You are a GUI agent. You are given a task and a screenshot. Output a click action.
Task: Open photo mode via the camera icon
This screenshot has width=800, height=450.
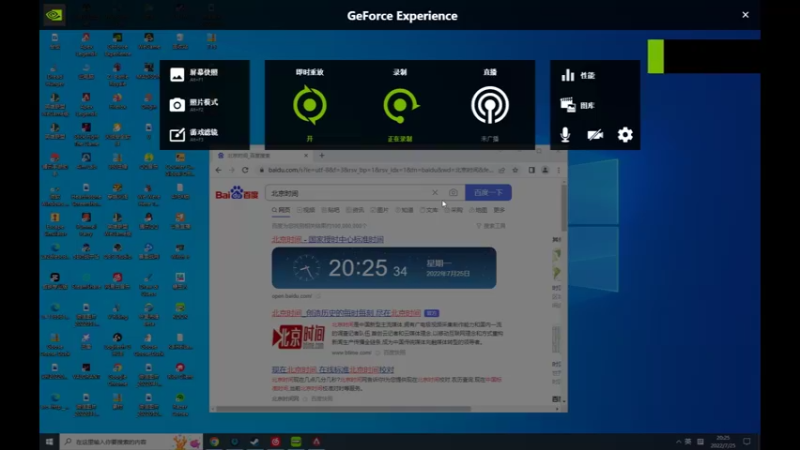pyautogui.click(x=177, y=105)
